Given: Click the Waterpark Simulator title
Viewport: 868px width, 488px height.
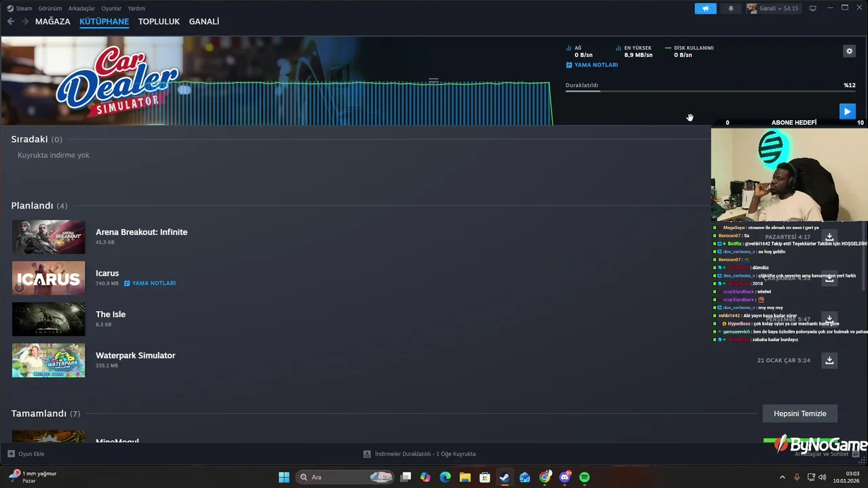Looking at the screenshot, I should pyautogui.click(x=136, y=355).
